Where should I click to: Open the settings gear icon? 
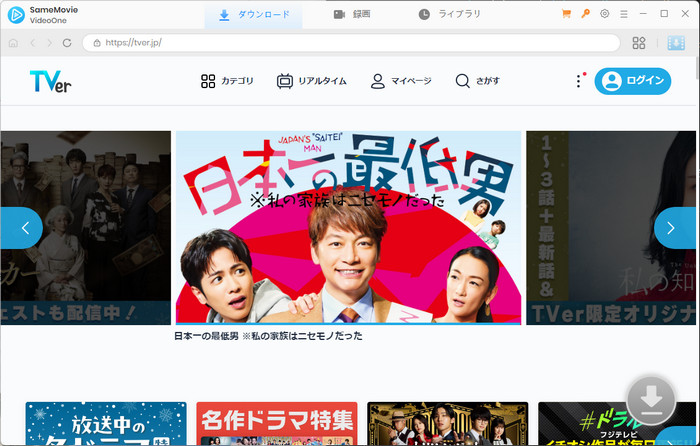pyautogui.click(x=604, y=14)
